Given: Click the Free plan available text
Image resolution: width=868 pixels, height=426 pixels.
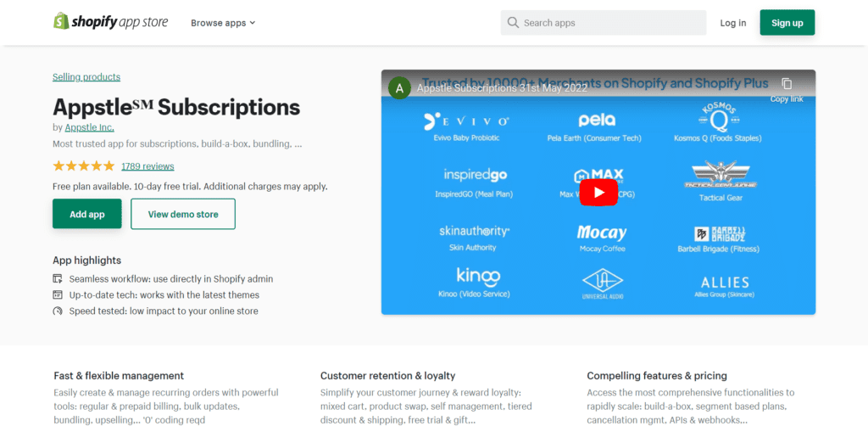Looking at the screenshot, I should (x=190, y=187).
